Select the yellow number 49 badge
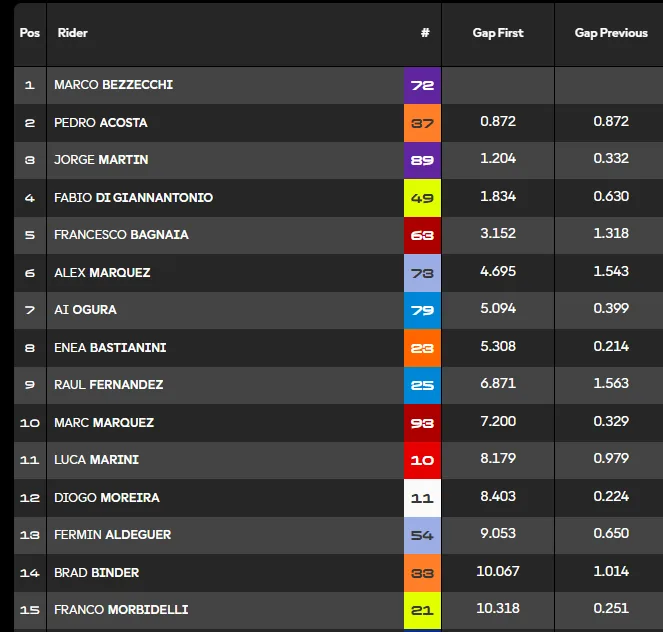This screenshot has height=632, width=663. click(422, 198)
